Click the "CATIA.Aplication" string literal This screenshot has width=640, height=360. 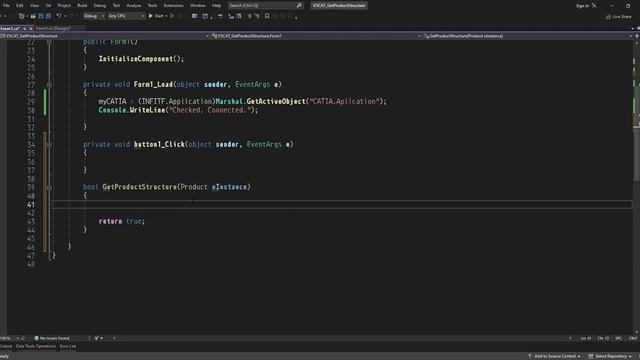(x=344, y=101)
